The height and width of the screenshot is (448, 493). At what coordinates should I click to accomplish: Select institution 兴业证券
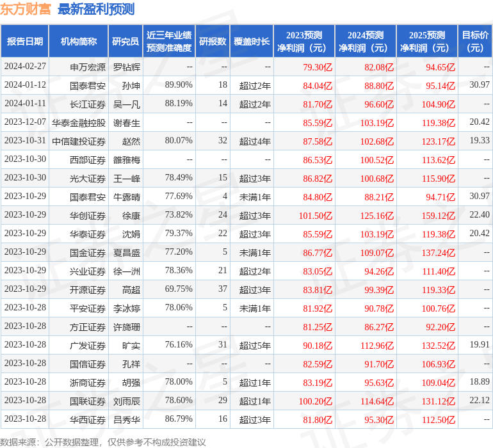coord(88,271)
